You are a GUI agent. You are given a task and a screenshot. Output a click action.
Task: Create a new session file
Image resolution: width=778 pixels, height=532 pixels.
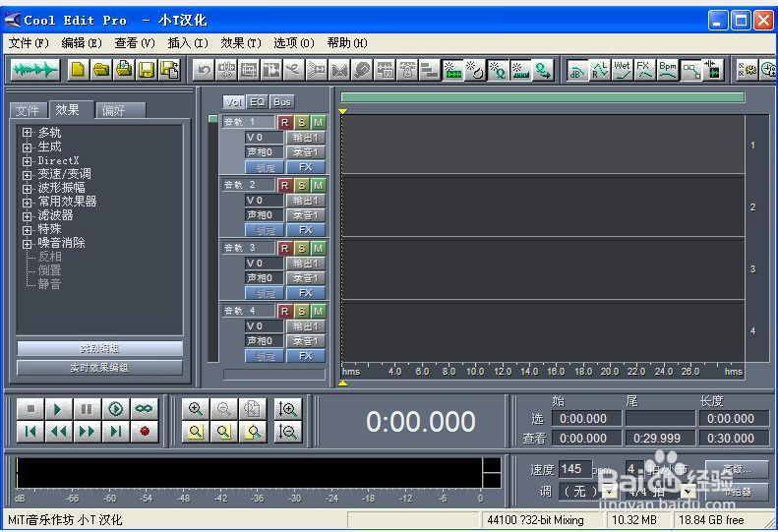point(78,70)
